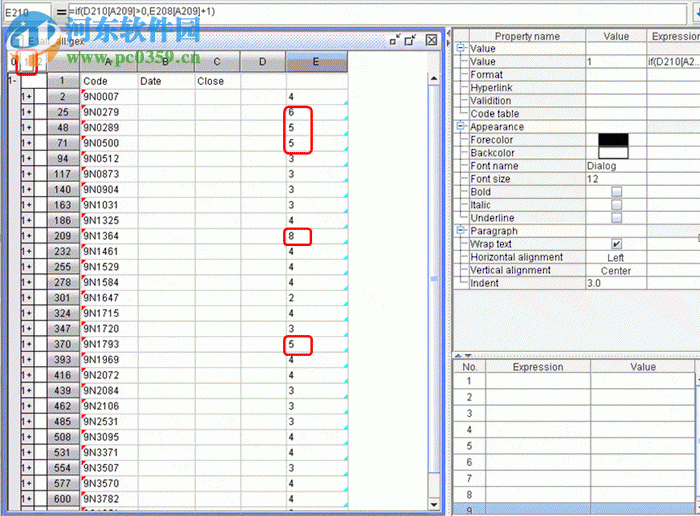Viewport: 700px width, 516px height.
Task: Select the Date header cell
Action: pos(167,81)
